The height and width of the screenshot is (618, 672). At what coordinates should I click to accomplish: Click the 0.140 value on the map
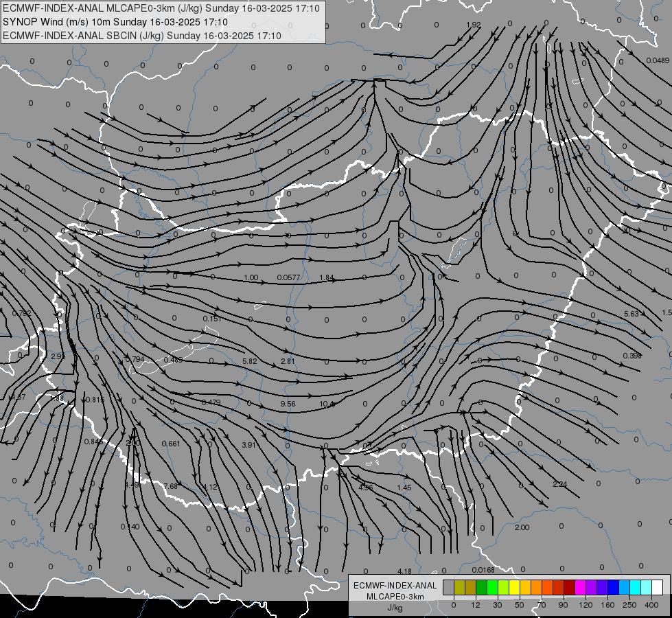coord(130,527)
